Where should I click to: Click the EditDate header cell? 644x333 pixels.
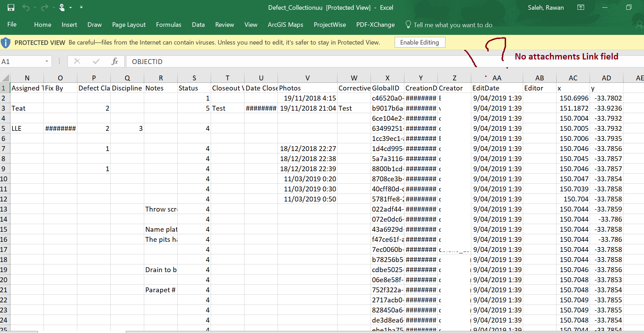[x=497, y=88]
